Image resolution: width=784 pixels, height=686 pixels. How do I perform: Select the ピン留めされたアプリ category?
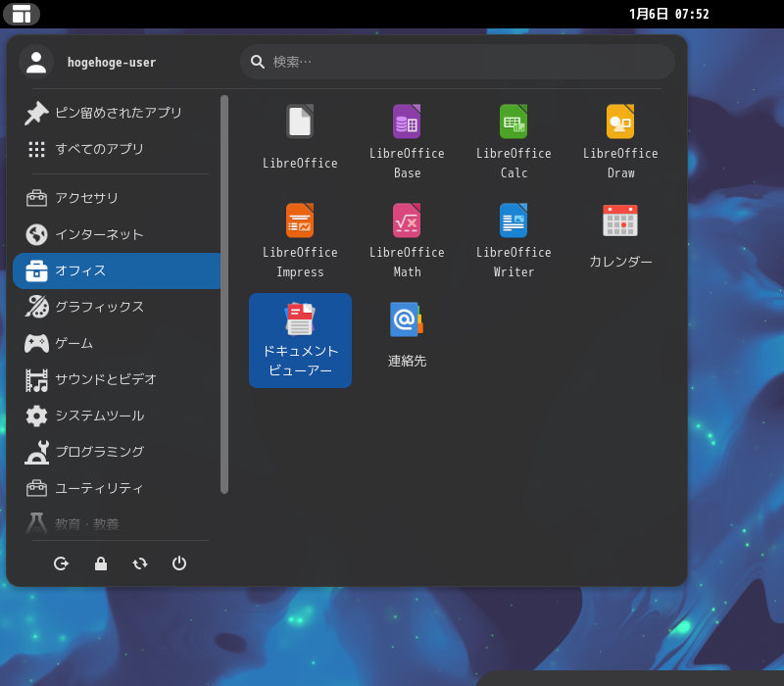point(117,113)
